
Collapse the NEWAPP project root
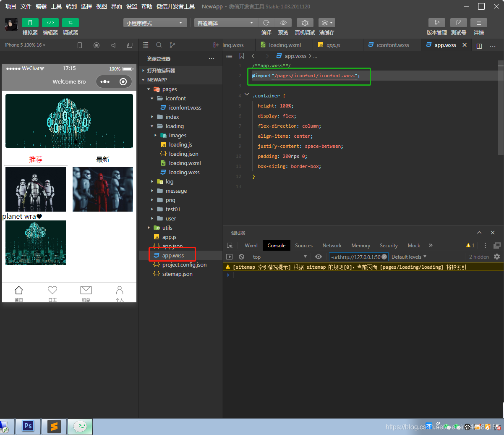coord(180,80)
